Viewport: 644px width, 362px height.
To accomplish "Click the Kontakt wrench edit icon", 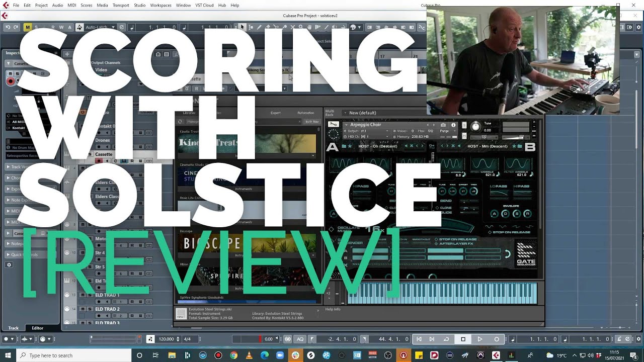I will click(x=333, y=124).
